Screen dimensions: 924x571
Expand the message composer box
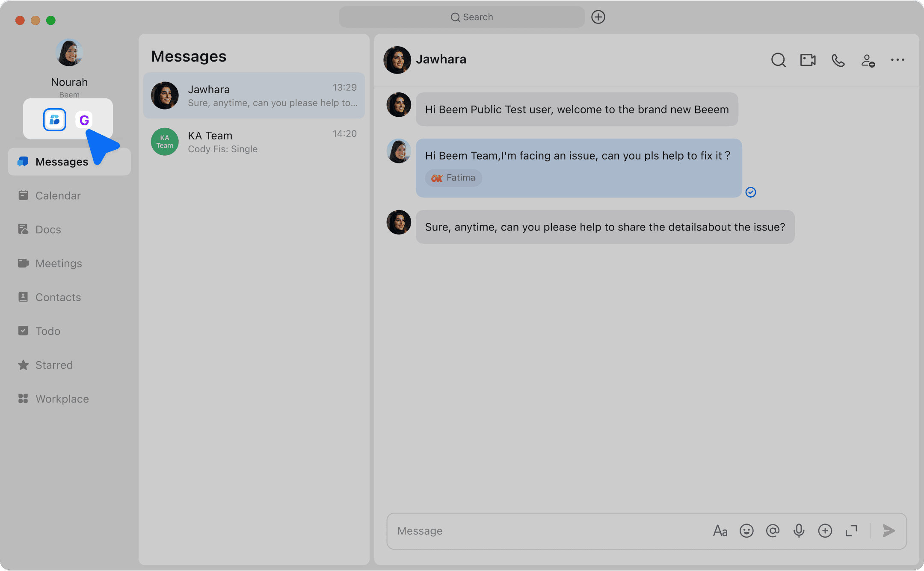(851, 531)
